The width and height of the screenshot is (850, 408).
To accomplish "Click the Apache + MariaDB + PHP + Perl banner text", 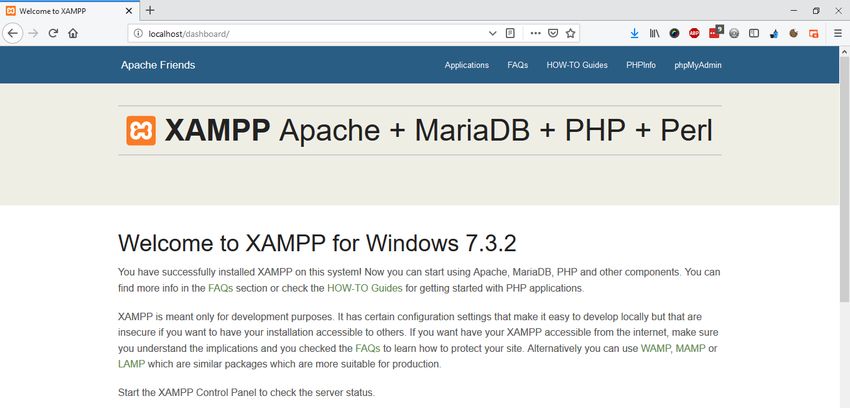I will click(x=496, y=131).
